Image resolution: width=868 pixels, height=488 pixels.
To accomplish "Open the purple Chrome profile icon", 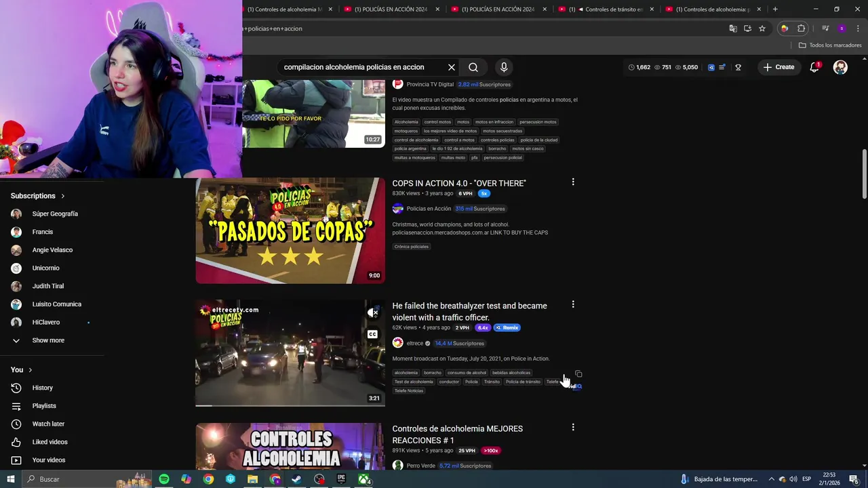I will click(x=842, y=28).
